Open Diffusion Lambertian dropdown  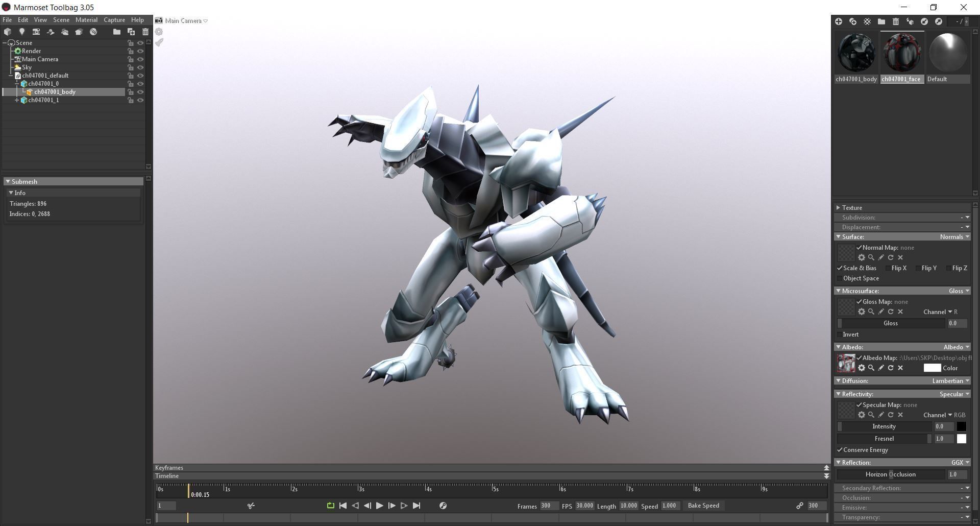coord(950,381)
